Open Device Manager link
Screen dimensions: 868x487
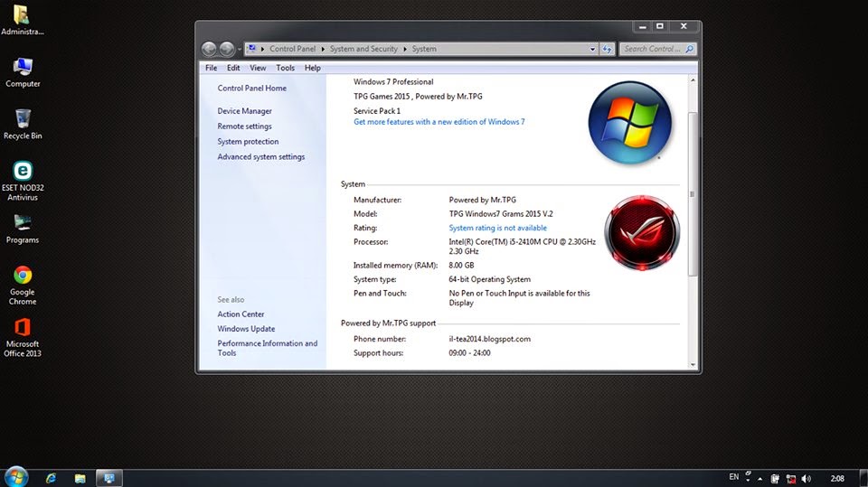coord(245,110)
